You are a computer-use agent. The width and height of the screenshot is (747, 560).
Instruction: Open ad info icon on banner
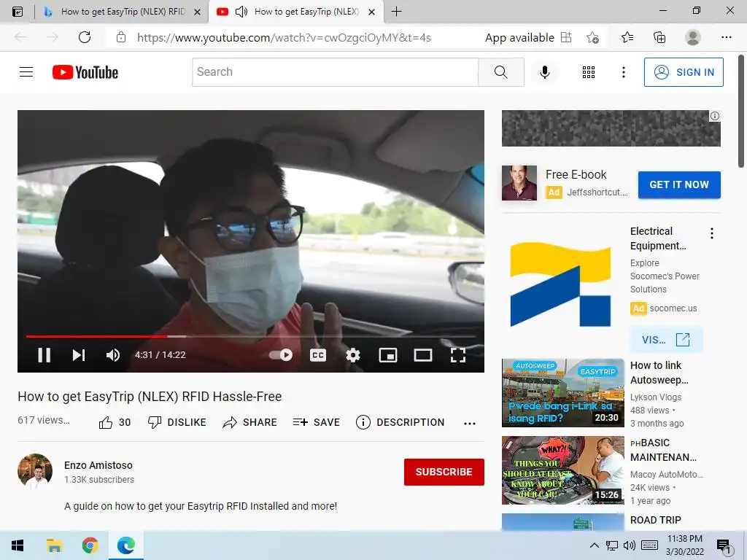point(715,116)
